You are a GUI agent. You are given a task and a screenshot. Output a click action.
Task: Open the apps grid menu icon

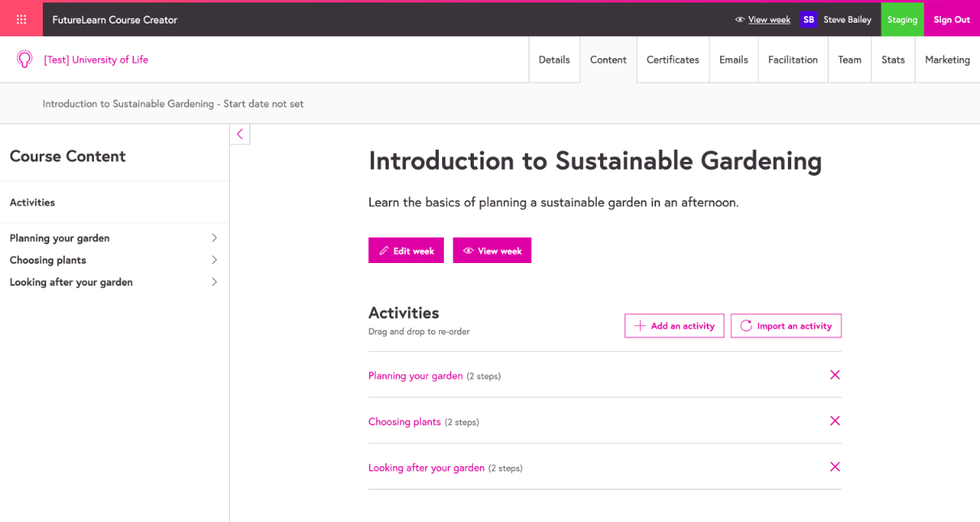click(21, 19)
